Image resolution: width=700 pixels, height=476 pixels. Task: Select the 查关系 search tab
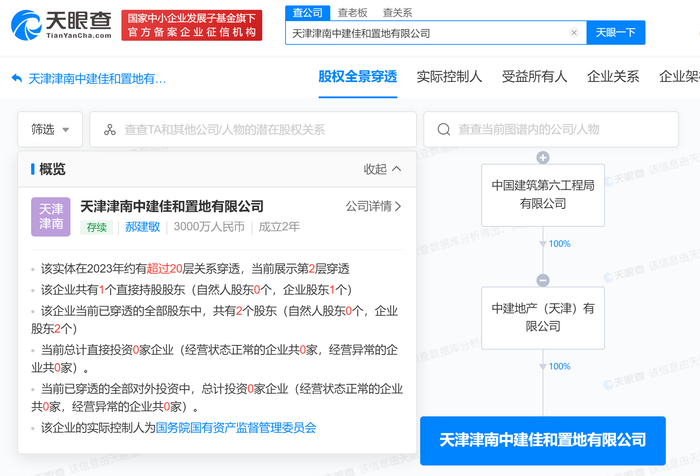[397, 13]
